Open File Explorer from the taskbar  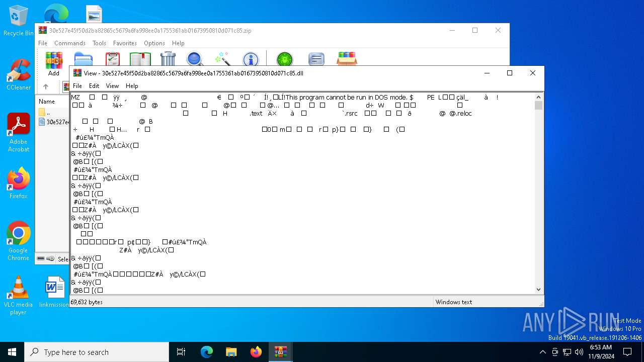tap(231, 352)
